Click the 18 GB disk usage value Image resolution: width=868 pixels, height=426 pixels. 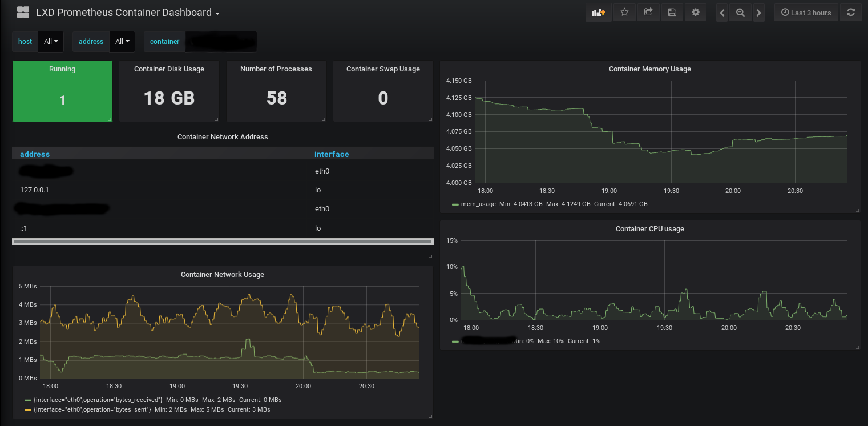point(169,98)
